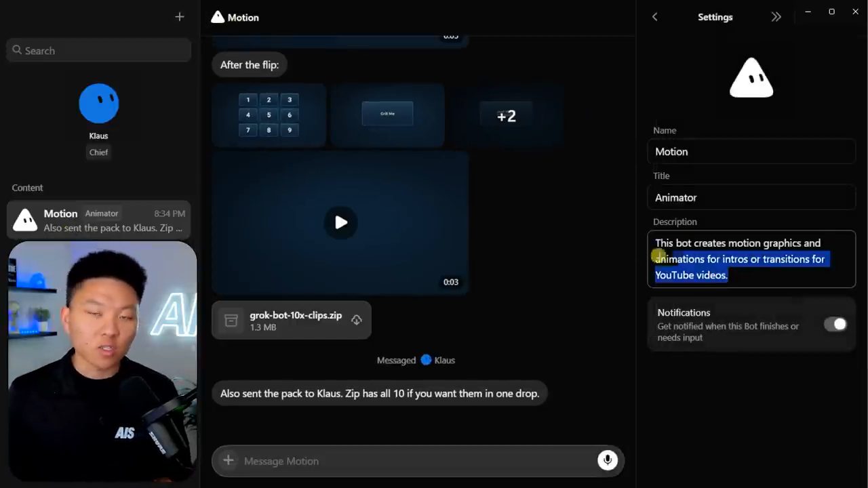868x488 pixels.
Task: Click the 'Also sent the pack to Klaus' message
Action: [x=380, y=393]
